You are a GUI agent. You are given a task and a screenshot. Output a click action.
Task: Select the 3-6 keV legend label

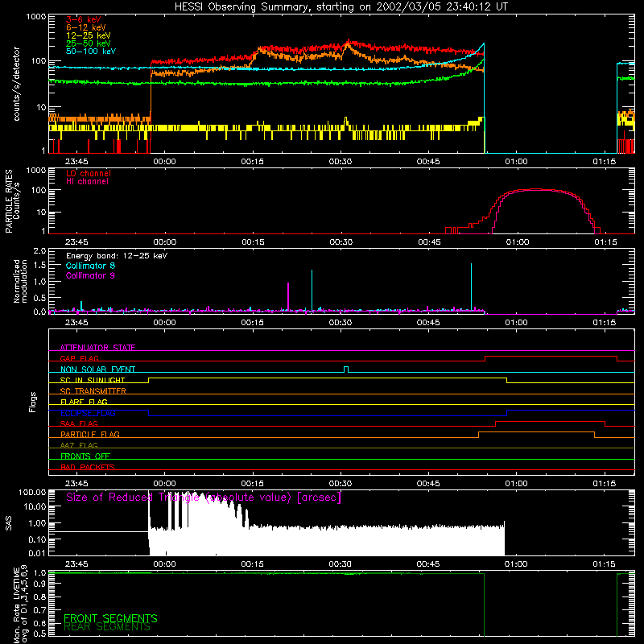[84, 19]
